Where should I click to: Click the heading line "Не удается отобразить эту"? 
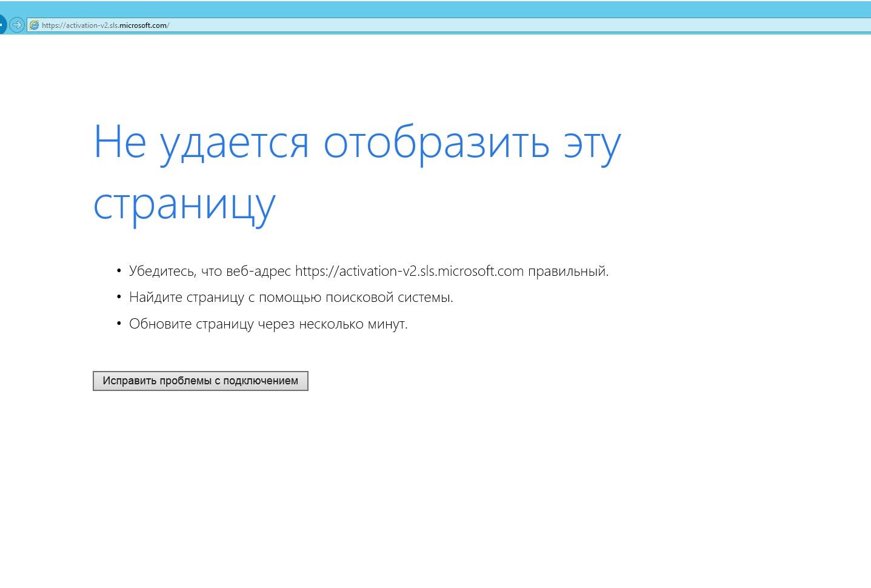356,143
